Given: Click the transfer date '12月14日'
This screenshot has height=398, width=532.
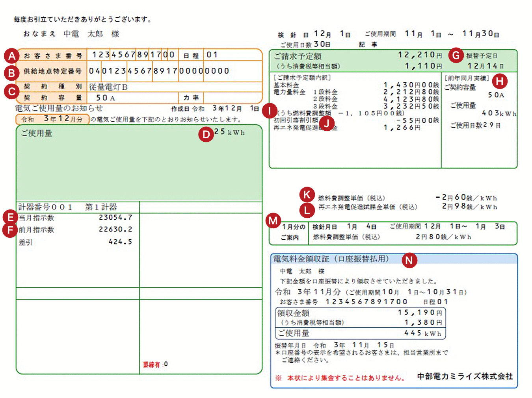Looking at the screenshot, I should tap(485, 66).
